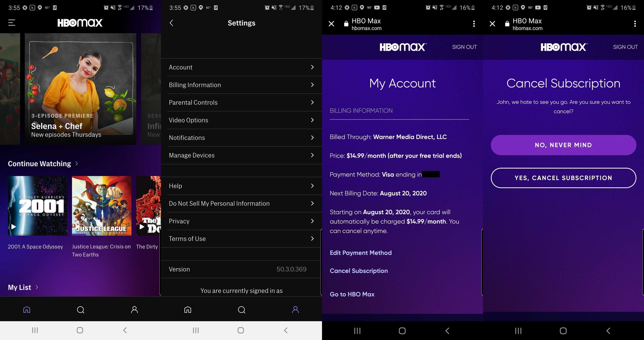Tap Android home button under Cancel Subscription page
The image size is (644, 340).
click(563, 331)
